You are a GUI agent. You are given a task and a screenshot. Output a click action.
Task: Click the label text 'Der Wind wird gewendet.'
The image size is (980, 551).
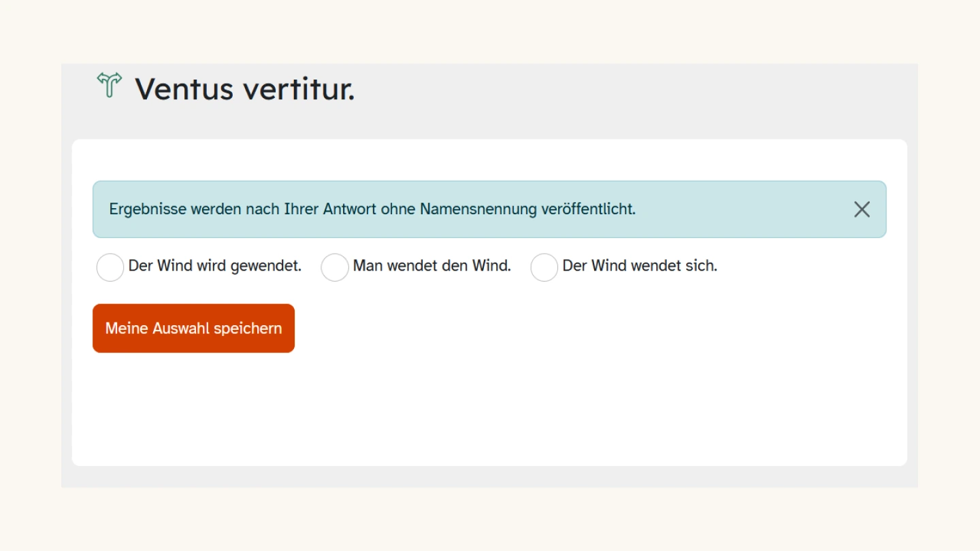tap(214, 266)
